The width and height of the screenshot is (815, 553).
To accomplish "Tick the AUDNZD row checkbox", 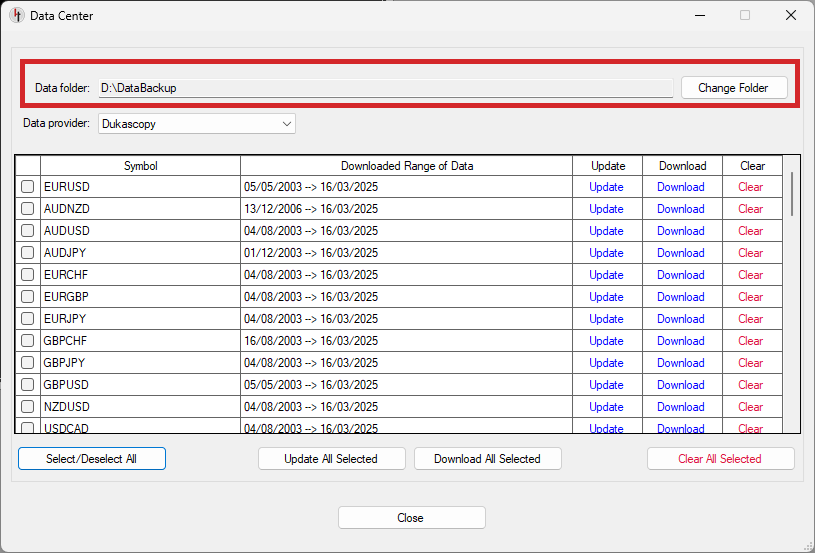I will [x=28, y=208].
